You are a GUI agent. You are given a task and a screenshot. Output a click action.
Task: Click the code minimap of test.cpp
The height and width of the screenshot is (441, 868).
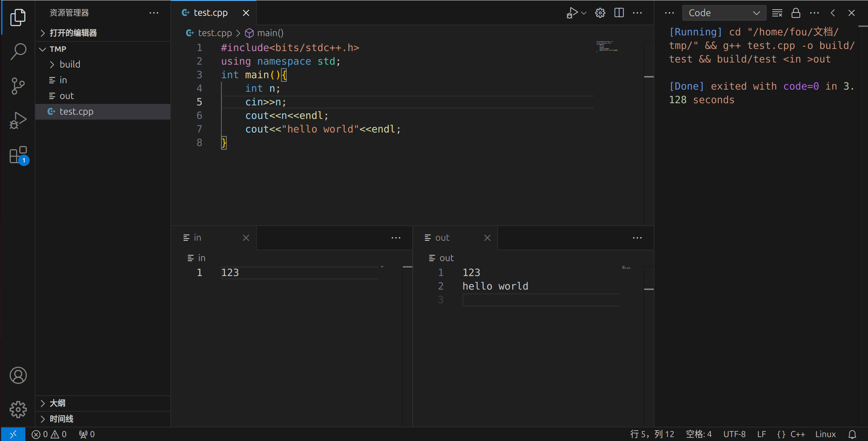607,46
